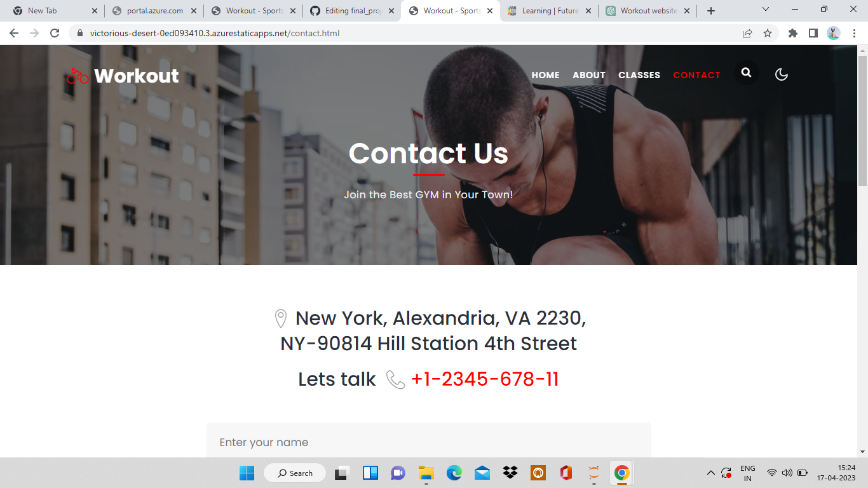
Task: Toggle dark mode with moon icon
Action: (782, 75)
